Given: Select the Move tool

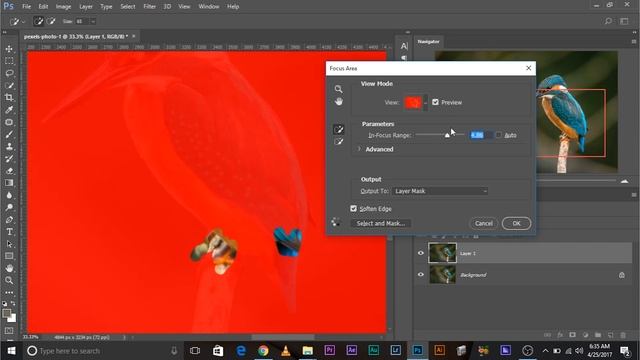Looking at the screenshot, I should tap(9, 49).
